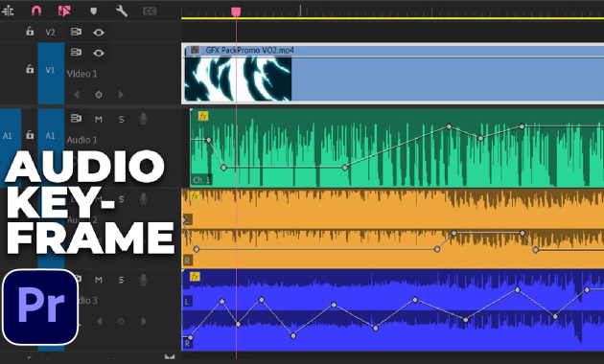
Task: Toggle Snap in Timeline magnet icon
Action: (x=36, y=11)
